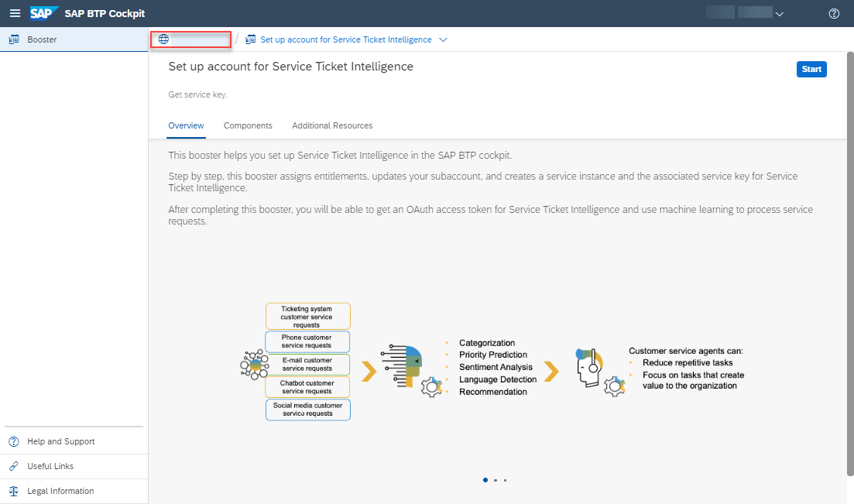Open Legal Information menu item
The image size is (854, 504).
[x=74, y=491]
